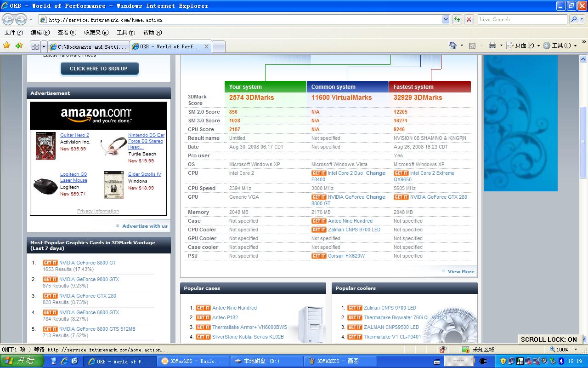
Task: Click the scrollbar down arrow
Action: click(x=583, y=339)
